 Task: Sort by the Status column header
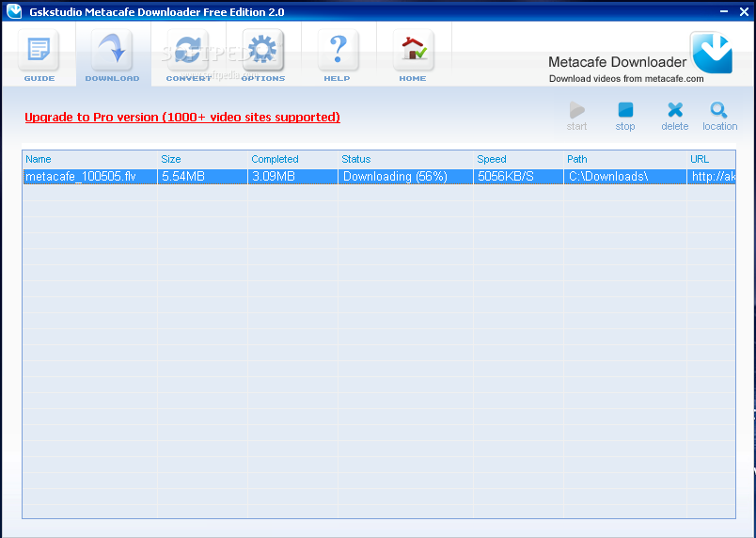(405, 159)
